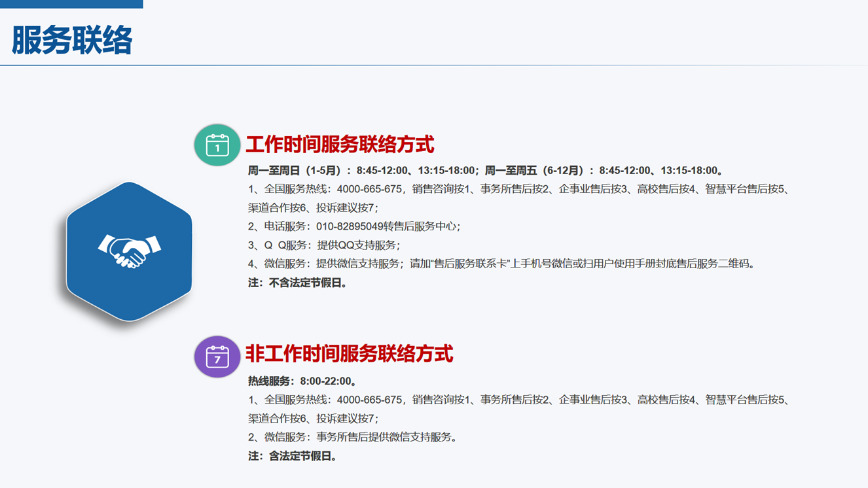Image resolution: width=868 pixels, height=488 pixels.
Task: Click the note 注：含法定节假日
Action: 293,456
